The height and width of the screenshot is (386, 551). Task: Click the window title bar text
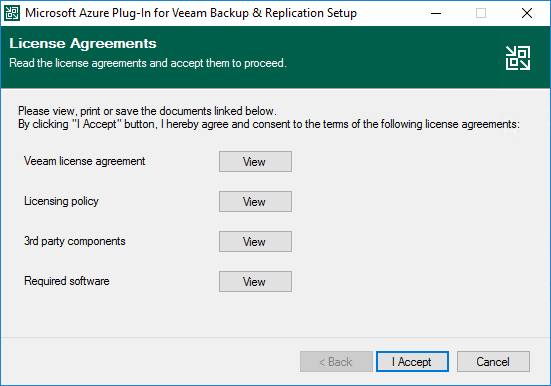point(191,13)
